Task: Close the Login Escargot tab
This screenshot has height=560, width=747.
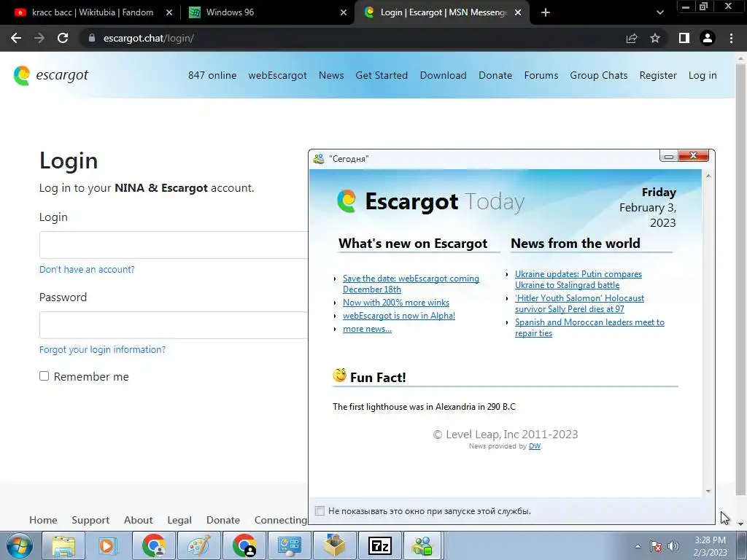Action: pos(519,12)
